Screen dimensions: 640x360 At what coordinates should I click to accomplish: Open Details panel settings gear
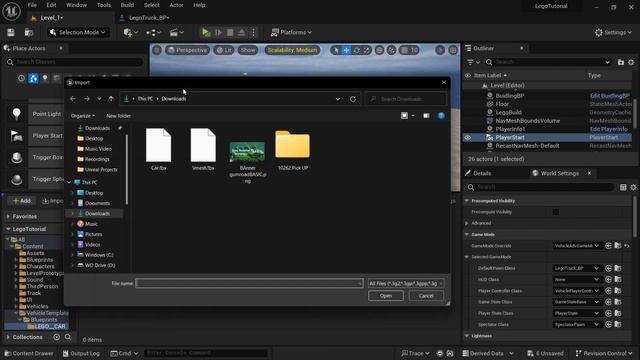pyautogui.click(x=633, y=187)
